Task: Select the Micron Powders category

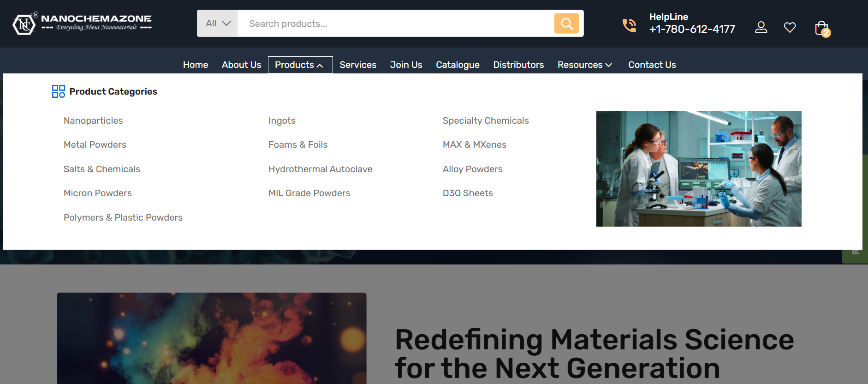Action: click(98, 193)
